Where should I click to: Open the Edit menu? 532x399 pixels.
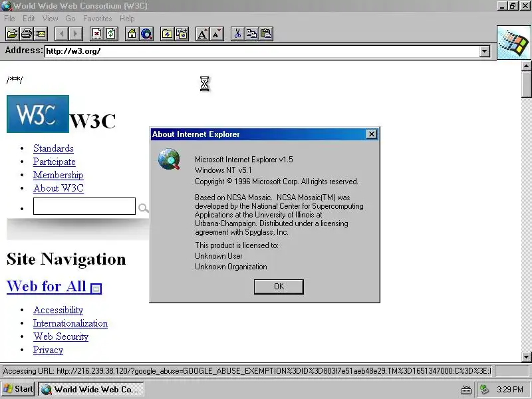tap(29, 19)
